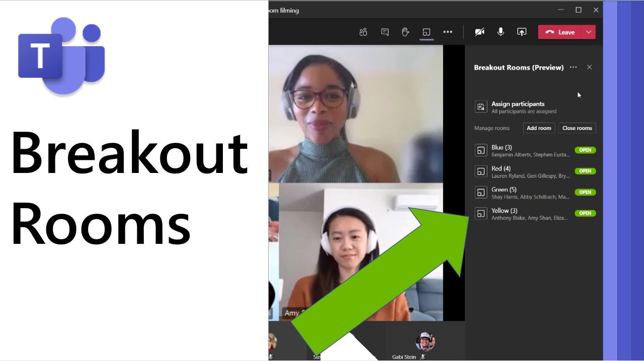Click the Breakout Rooms (Preview) title

tap(519, 67)
